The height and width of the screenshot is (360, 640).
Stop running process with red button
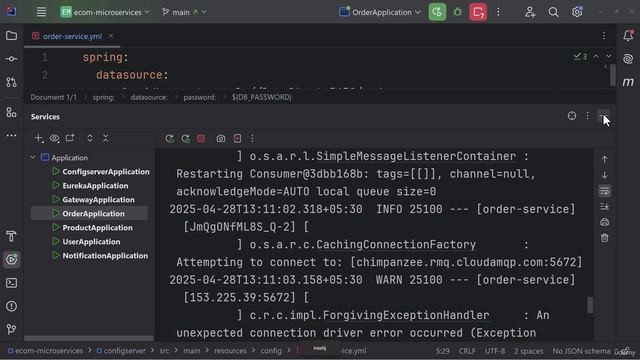point(478,12)
